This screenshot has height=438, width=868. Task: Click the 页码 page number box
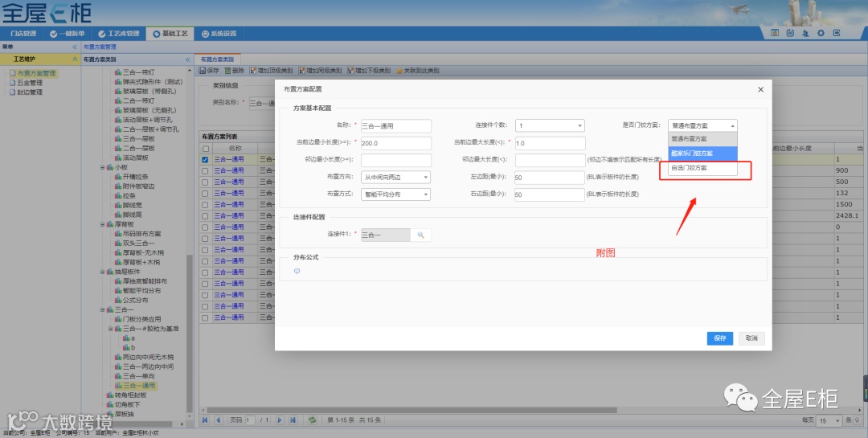tap(250, 420)
